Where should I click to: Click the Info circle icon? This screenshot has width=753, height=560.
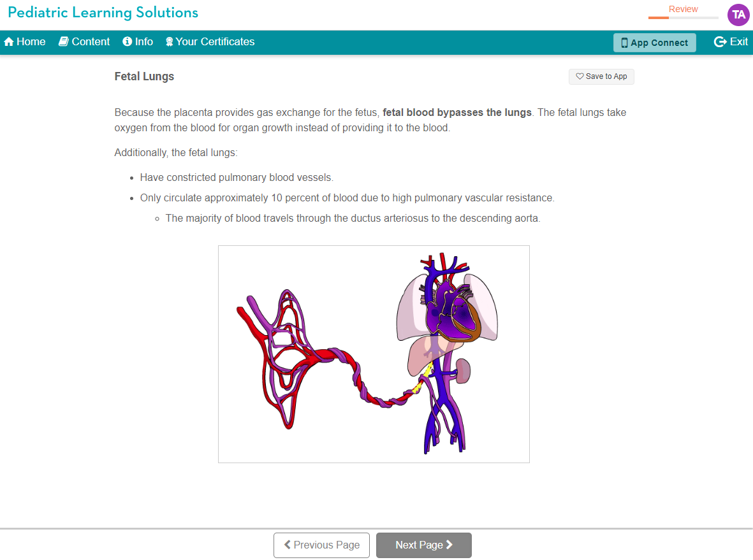pos(128,42)
